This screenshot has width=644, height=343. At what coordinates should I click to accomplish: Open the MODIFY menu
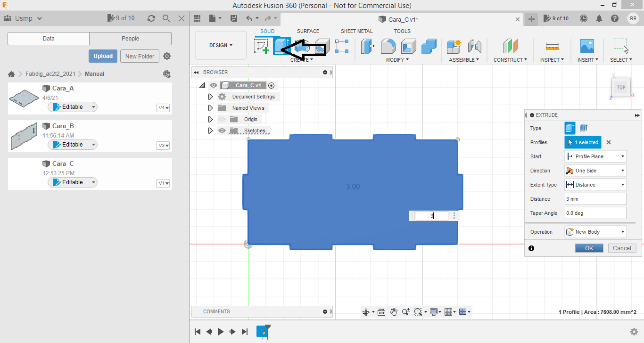(x=397, y=60)
